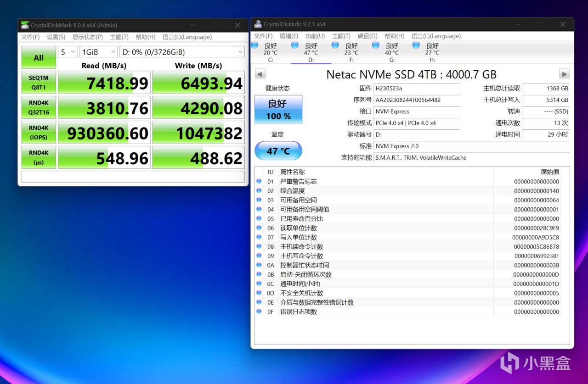Run all benchmarks with the All button
Viewport: 588px width, 384px height.
(39, 58)
